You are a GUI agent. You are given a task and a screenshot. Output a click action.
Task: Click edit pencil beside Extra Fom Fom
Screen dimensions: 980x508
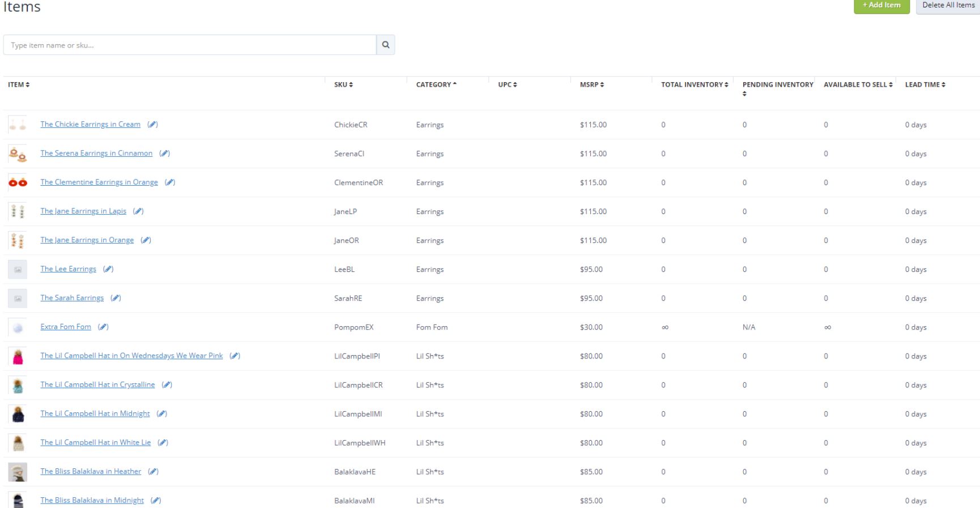click(103, 327)
